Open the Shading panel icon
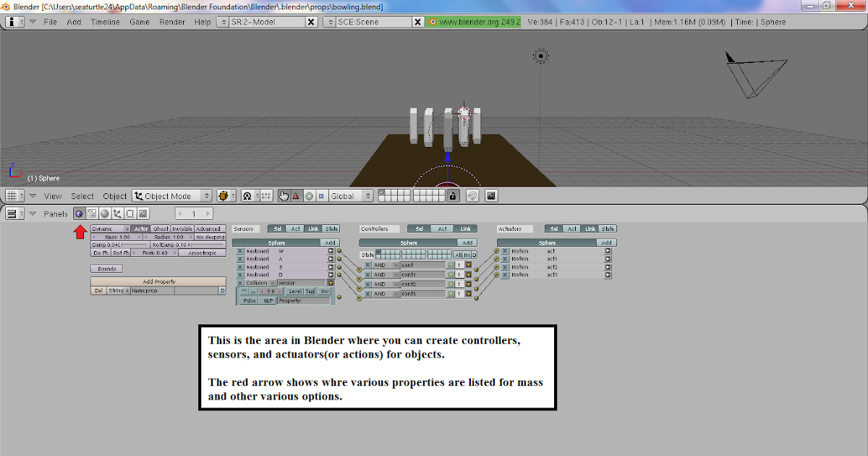Screen dimensions: 868x456 click(x=104, y=213)
